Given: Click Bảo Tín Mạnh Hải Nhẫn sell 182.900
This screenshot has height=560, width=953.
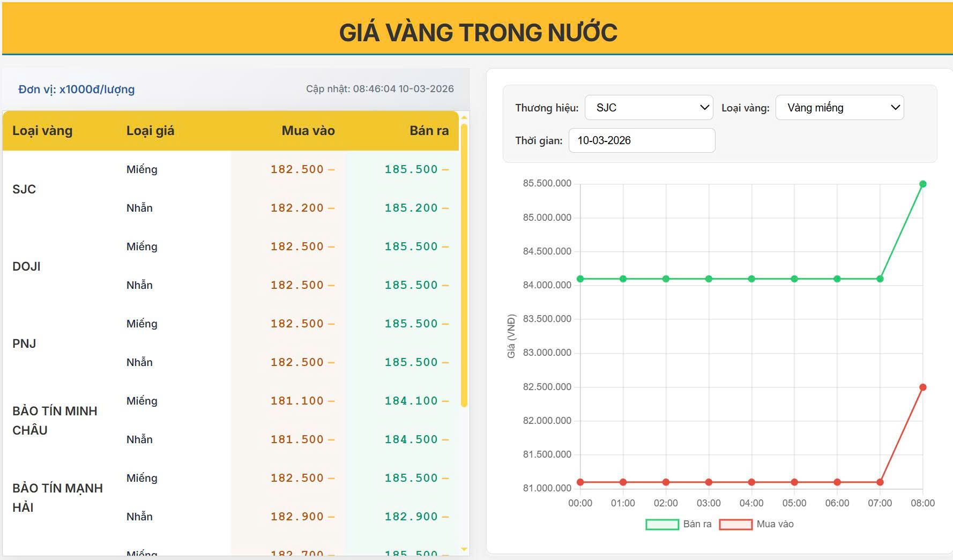Looking at the screenshot, I should pos(411,517).
